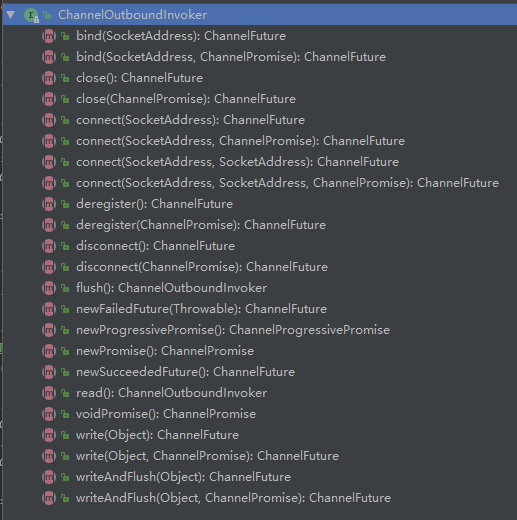517x520 pixels.
Task: Select newFailedFuture(Throwable) method
Action: coord(201,309)
